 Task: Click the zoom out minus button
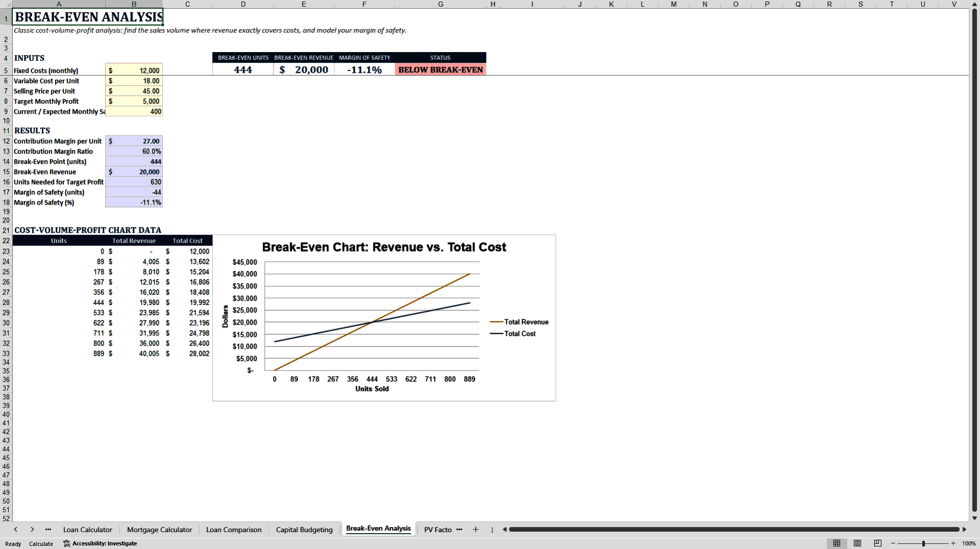(893, 543)
